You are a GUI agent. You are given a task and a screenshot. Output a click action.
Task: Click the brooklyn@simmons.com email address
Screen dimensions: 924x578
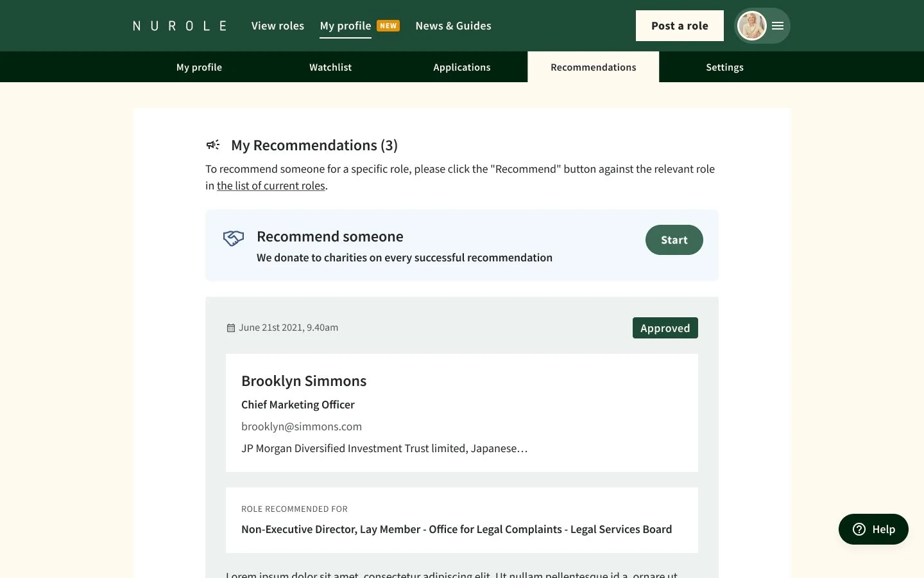(302, 426)
